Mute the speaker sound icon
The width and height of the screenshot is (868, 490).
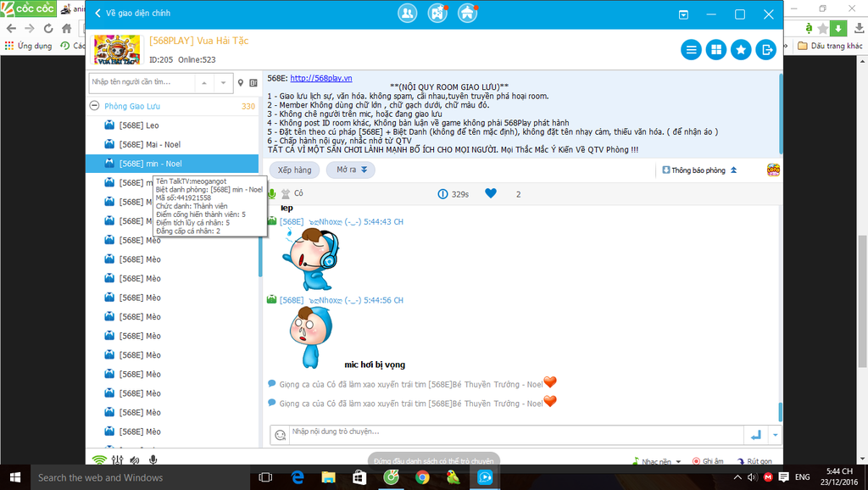pos(135,459)
